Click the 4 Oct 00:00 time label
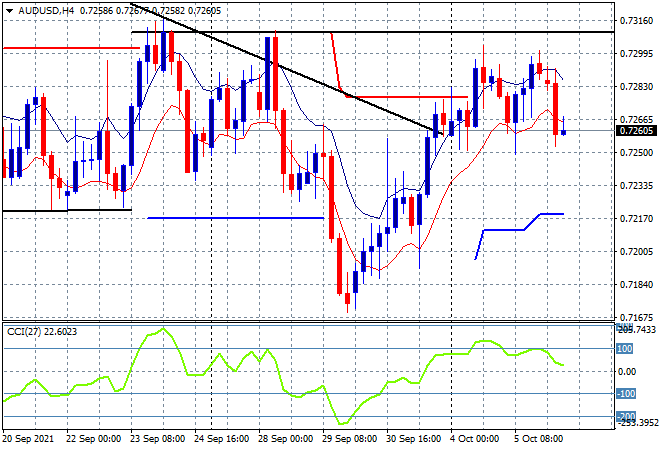660x450 pixels. pyautogui.click(x=475, y=439)
